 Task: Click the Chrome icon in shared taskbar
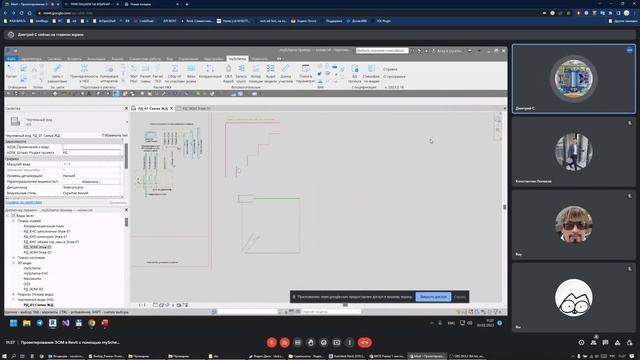92,323
